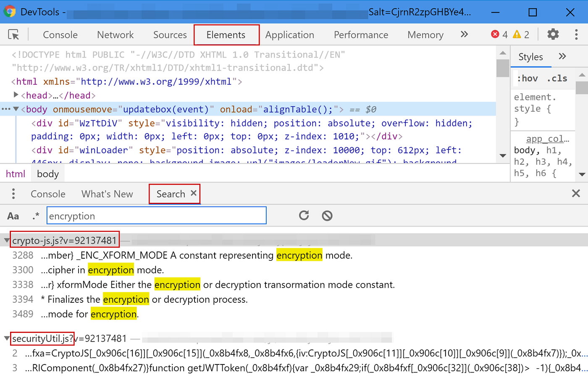Open DevTools settings gear
This screenshot has height=380, width=588.
pyautogui.click(x=554, y=35)
